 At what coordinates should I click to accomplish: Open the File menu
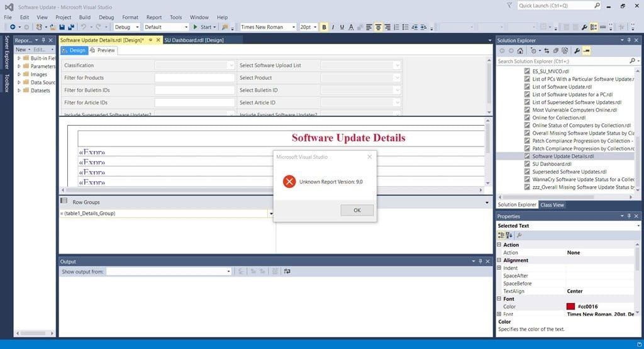tap(8, 17)
